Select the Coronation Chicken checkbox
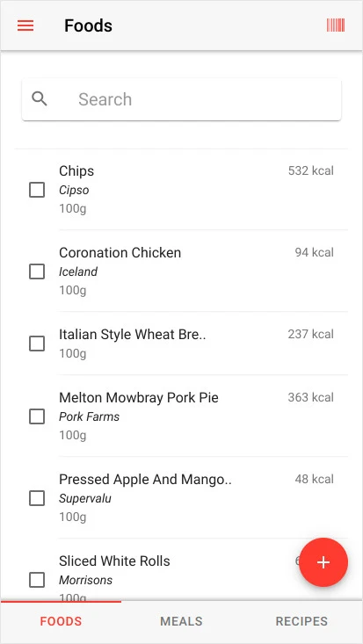The width and height of the screenshot is (363, 644). [37, 271]
